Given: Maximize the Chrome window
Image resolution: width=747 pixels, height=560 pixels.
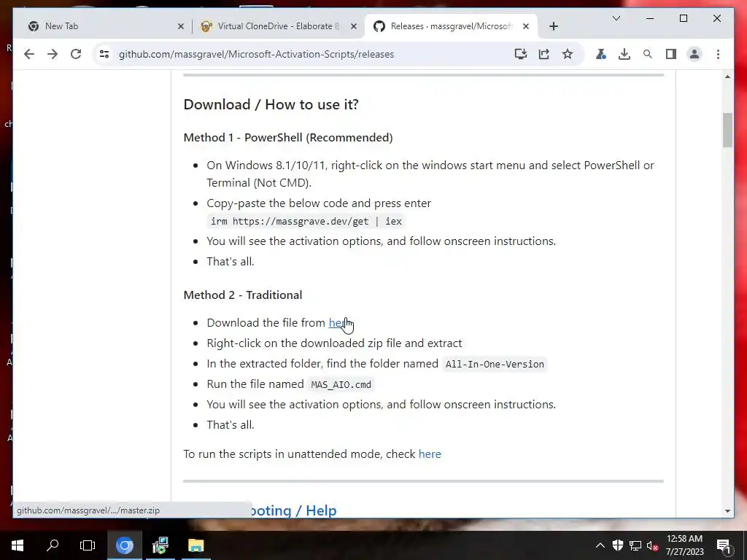Looking at the screenshot, I should coord(683,18).
